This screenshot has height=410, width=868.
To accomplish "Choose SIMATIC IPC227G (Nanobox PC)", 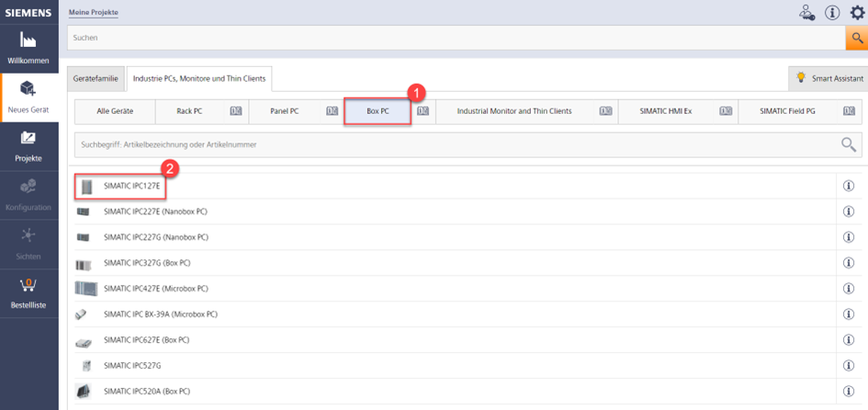I will click(156, 237).
